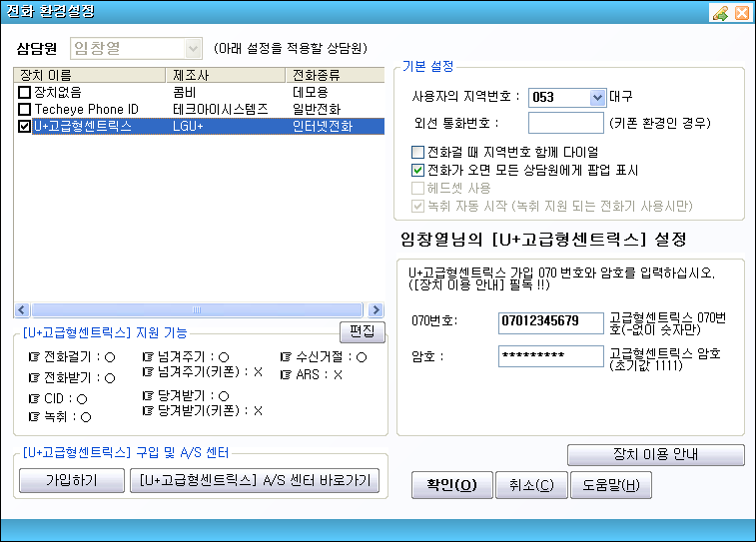Sort by 장치 이름 column header
756x542 pixels.
[x=90, y=75]
